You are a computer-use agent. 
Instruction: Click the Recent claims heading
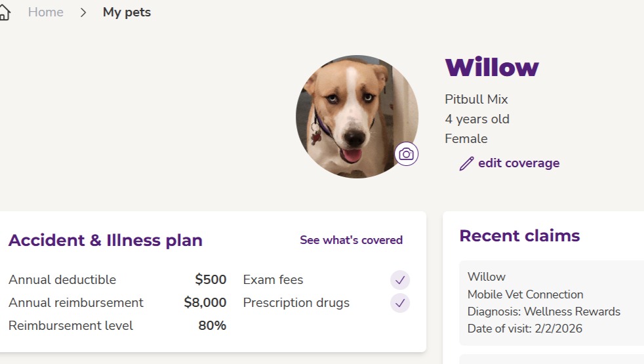(x=519, y=236)
